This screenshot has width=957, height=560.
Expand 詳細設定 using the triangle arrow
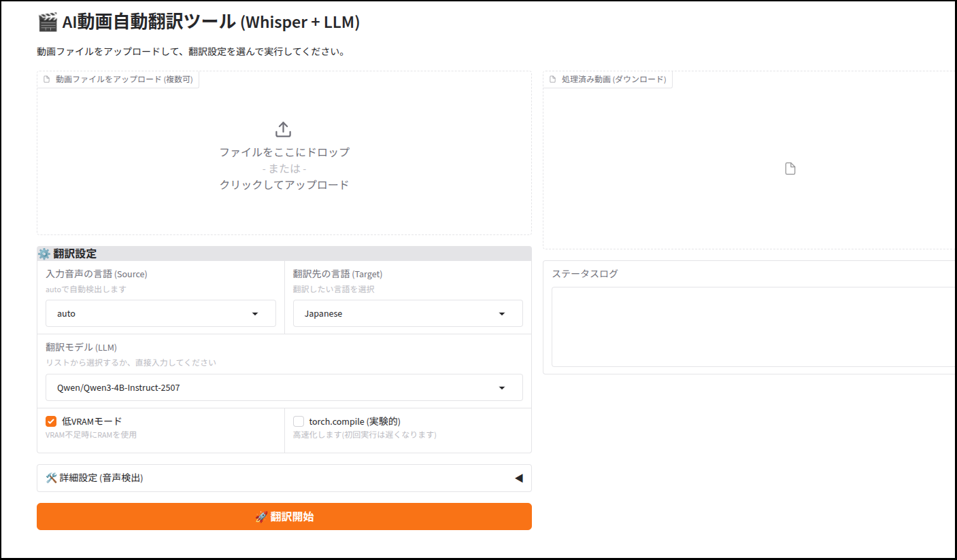pyautogui.click(x=518, y=478)
